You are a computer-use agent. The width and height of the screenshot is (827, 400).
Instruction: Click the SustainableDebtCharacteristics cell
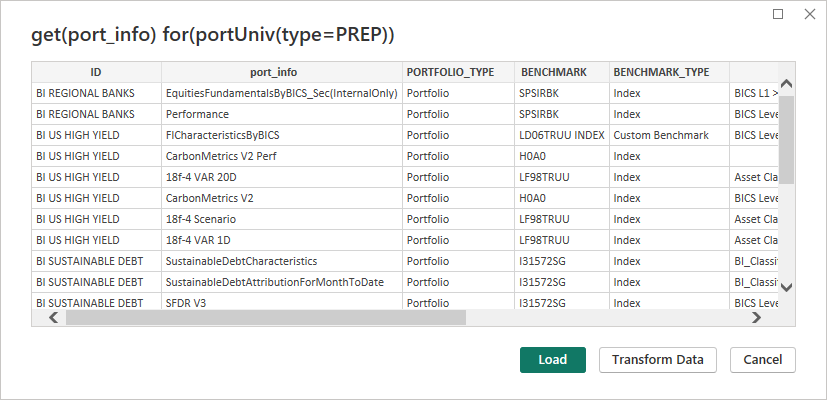click(282, 261)
